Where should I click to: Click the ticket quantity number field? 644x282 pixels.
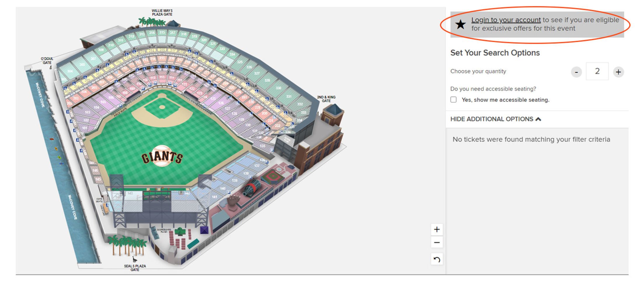point(597,71)
